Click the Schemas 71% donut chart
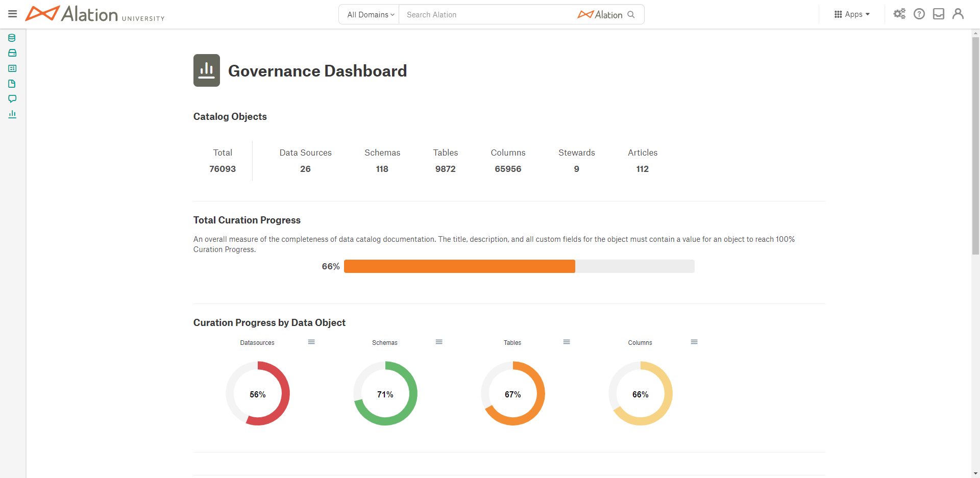Viewport: 980px width, 478px height. [385, 393]
